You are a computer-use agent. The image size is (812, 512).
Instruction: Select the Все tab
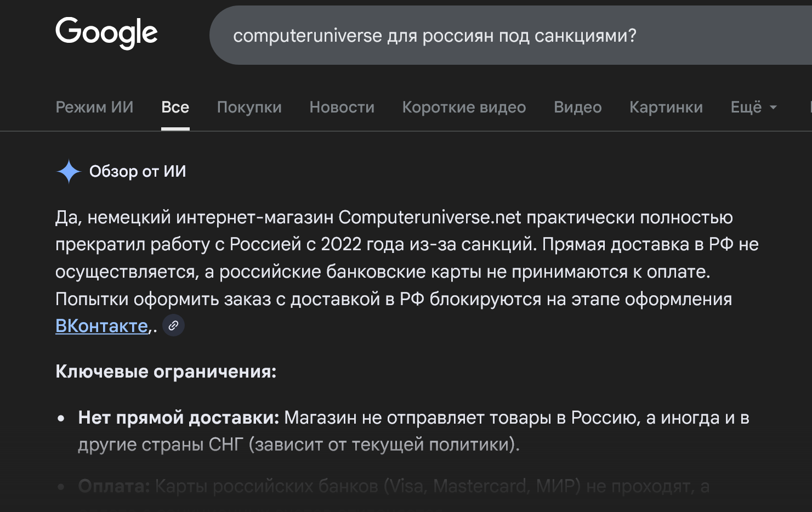click(175, 107)
